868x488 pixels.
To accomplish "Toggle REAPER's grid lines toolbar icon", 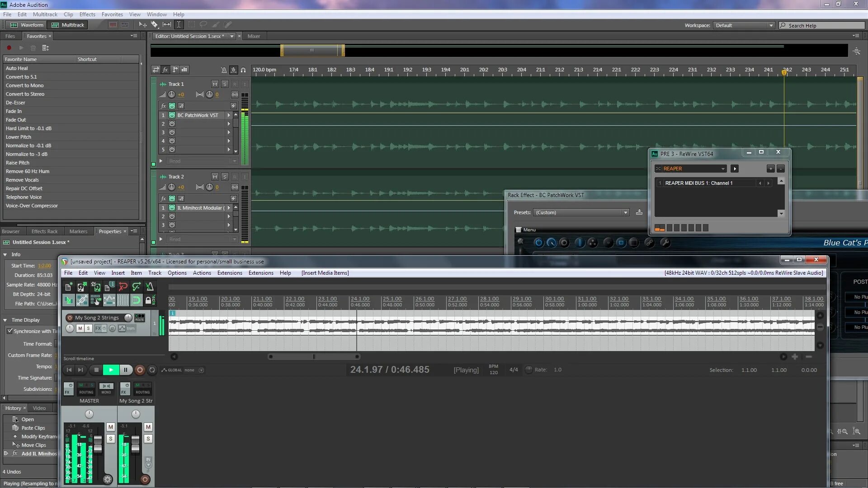I will point(123,300).
